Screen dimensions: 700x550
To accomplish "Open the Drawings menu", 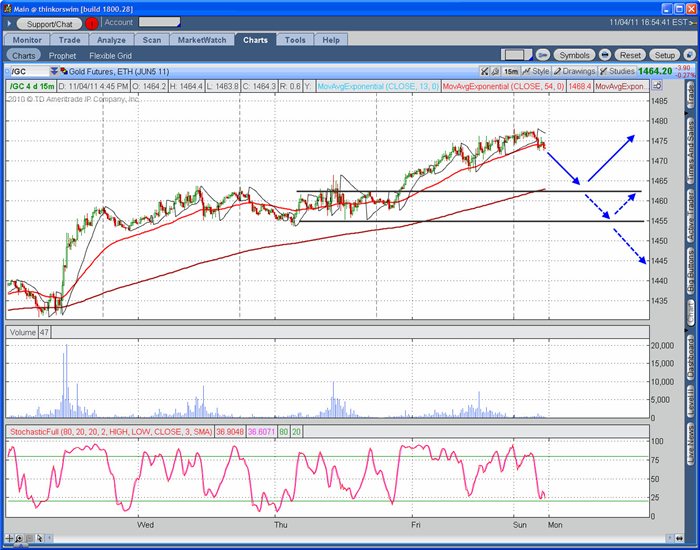I will (575, 71).
